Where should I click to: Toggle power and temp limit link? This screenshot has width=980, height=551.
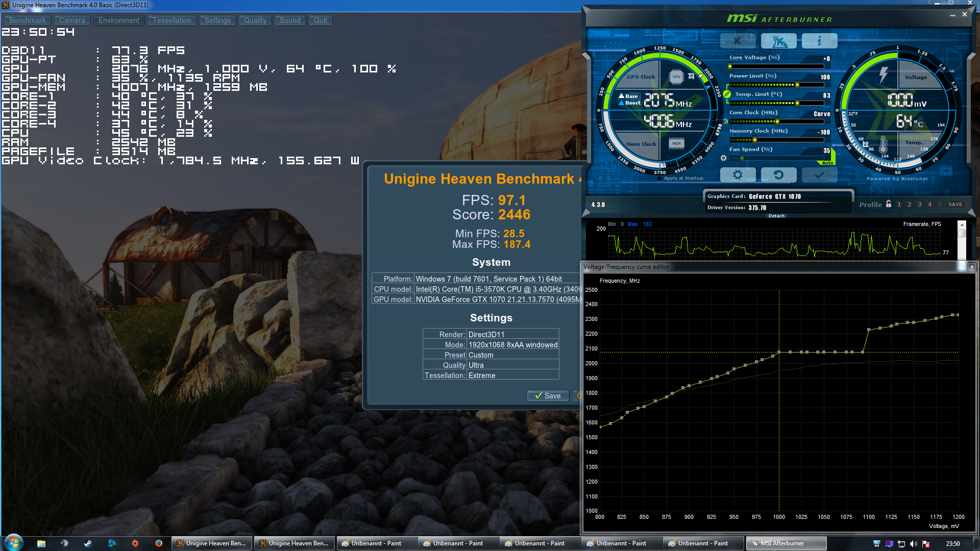click(727, 94)
